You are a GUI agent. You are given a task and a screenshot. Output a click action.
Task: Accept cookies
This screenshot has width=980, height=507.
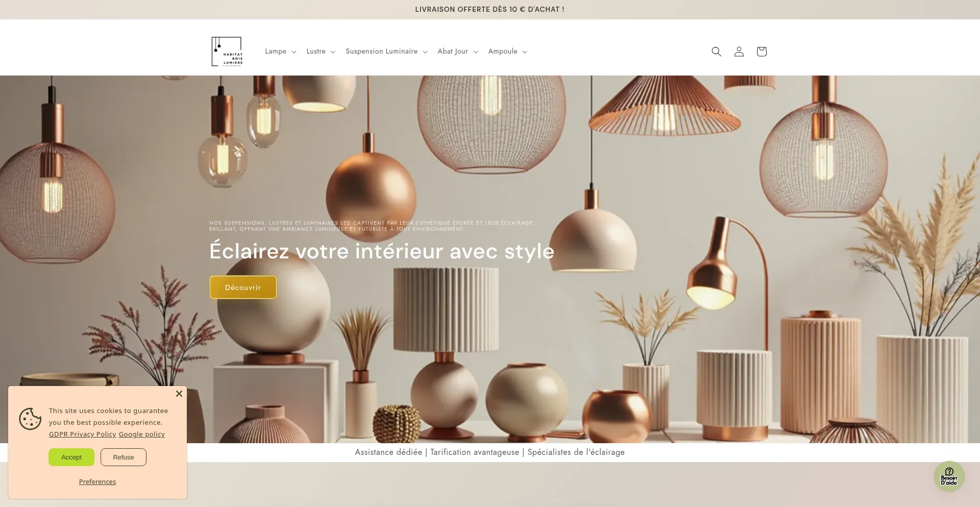pyautogui.click(x=71, y=457)
